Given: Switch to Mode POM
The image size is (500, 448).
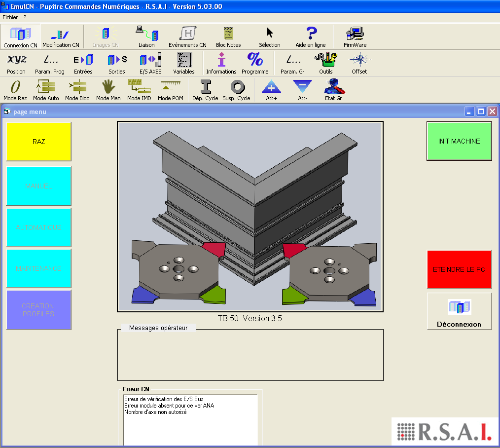Looking at the screenshot, I should [171, 90].
